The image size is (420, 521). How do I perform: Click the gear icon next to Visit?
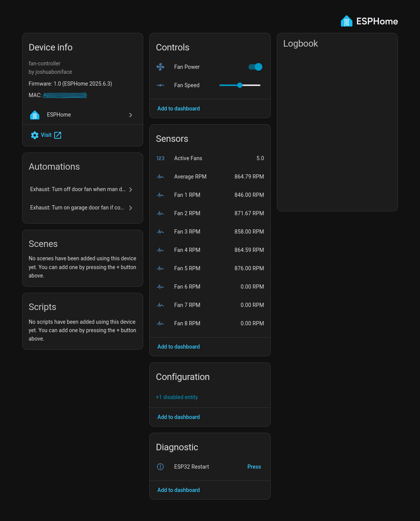coord(34,135)
